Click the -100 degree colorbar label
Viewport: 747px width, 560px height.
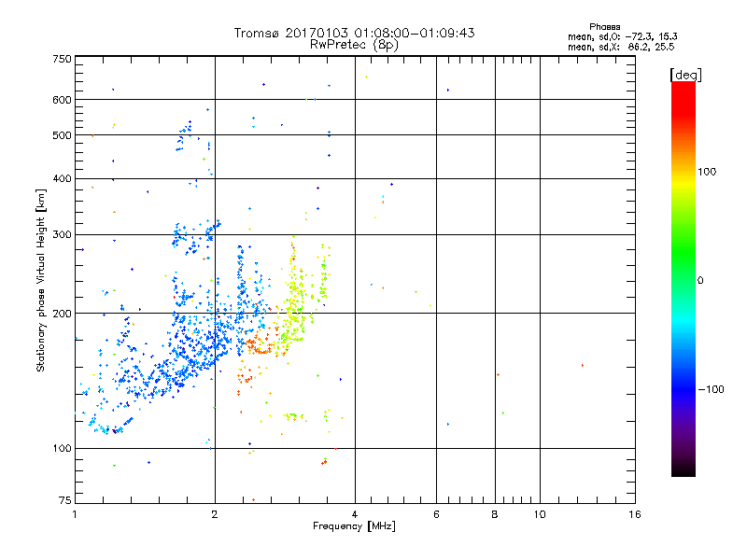pos(711,389)
